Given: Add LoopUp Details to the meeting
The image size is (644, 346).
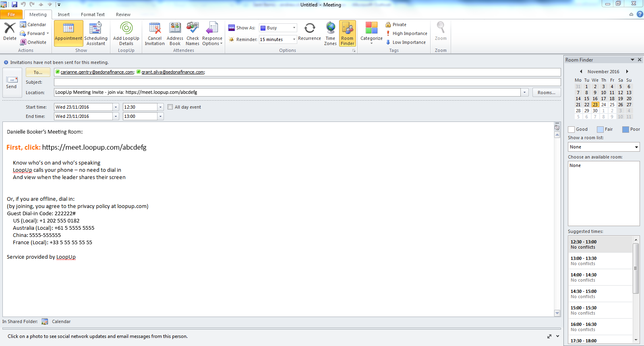Looking at the screenshot, I should click(126, 33).
